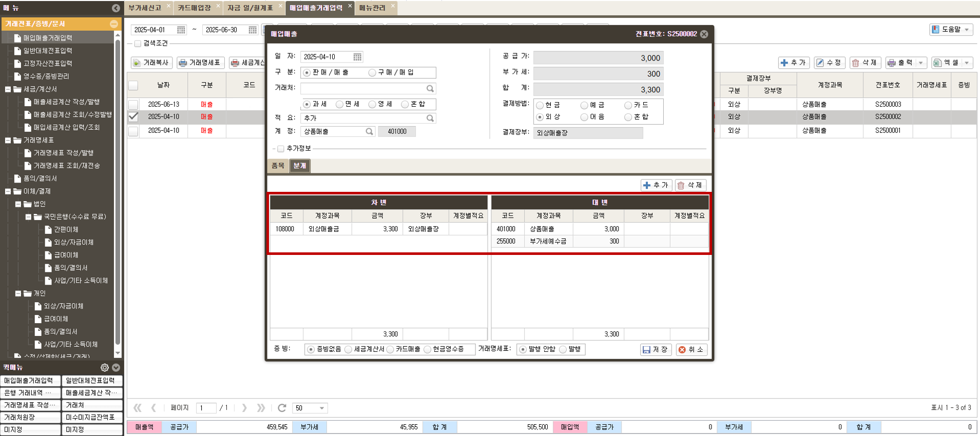This screenshot has height=436, width=980.
Task: Go to next page icon in pager
Action: pyautogui.click(x=244, y=408)
